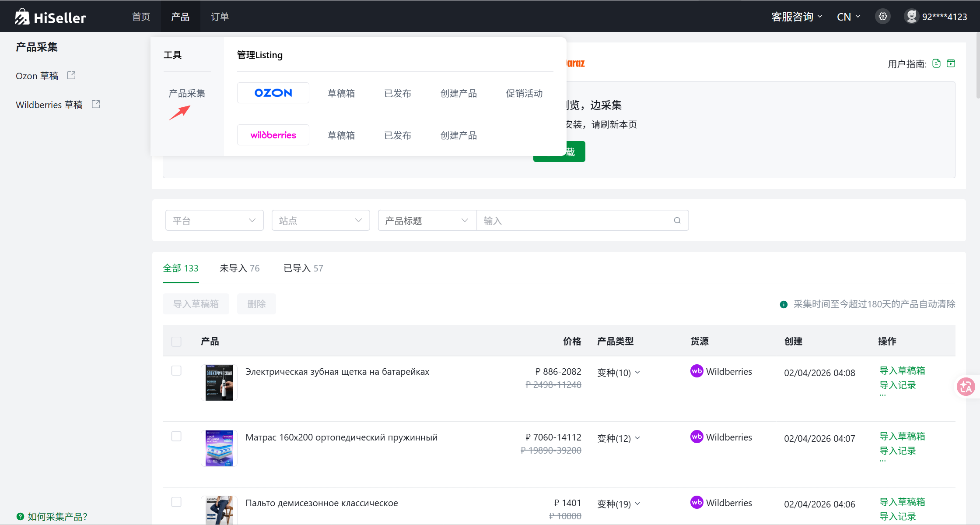This screenshot has height=525, width=980.
Task: Open the 站点 dropdown
Action: click(x=321, y=220)
